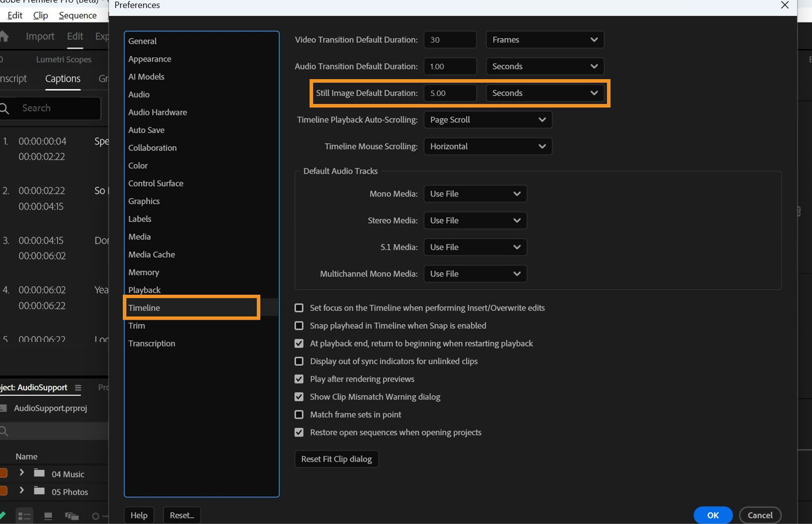This screenshot has height=524, width=812.
Task: Check Match frame sets in point
Action: tap(299, 414)
